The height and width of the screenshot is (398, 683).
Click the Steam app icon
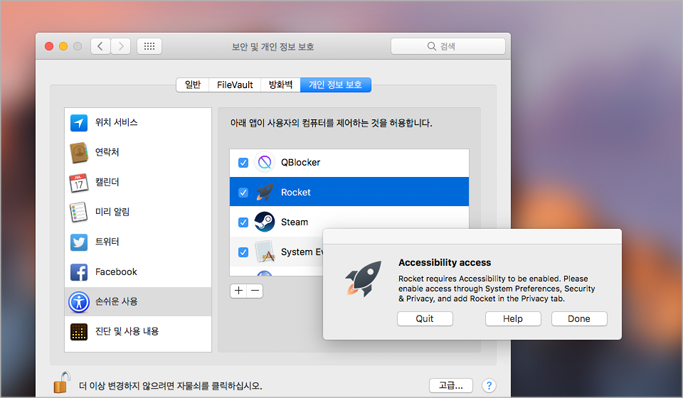264,222
